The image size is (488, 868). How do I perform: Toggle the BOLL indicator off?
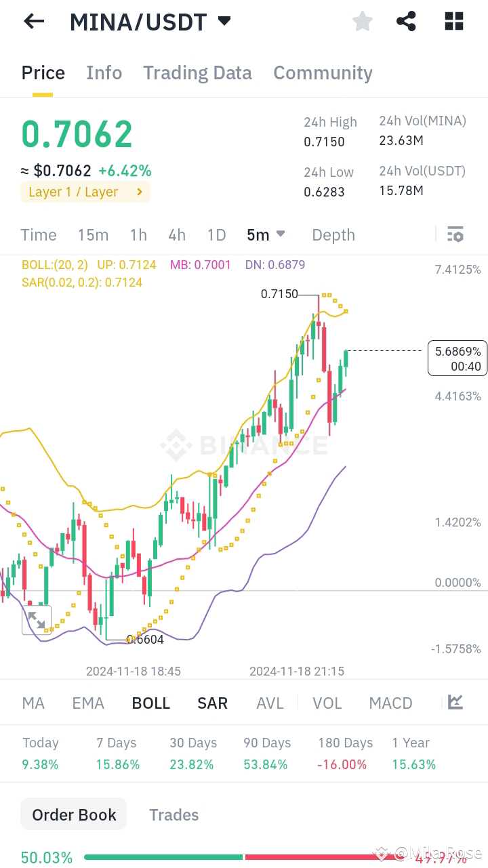150,703
